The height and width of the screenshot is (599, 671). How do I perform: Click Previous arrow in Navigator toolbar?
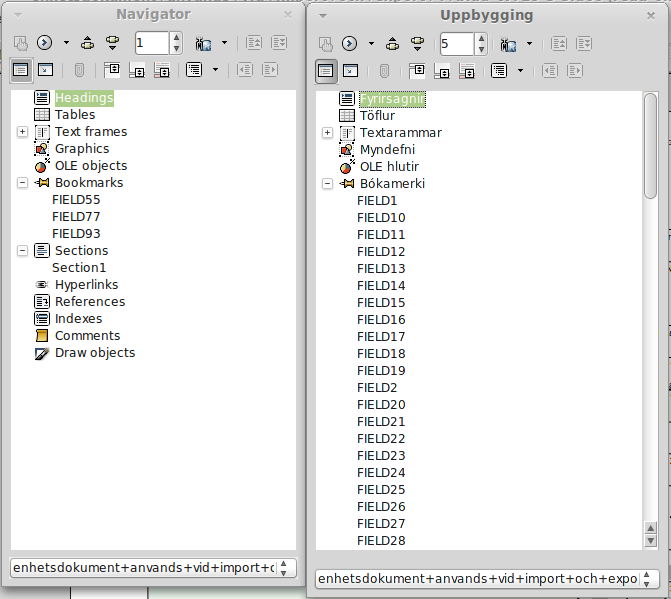coord(87,43)
